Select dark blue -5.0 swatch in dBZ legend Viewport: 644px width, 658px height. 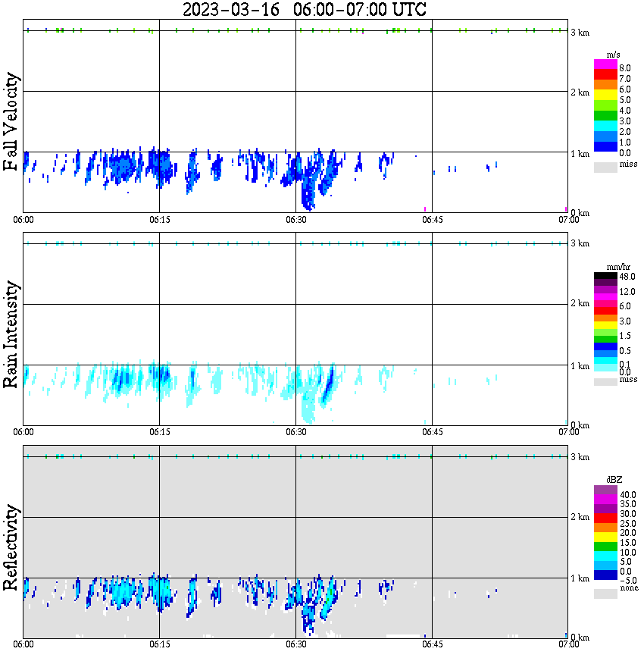605,575
